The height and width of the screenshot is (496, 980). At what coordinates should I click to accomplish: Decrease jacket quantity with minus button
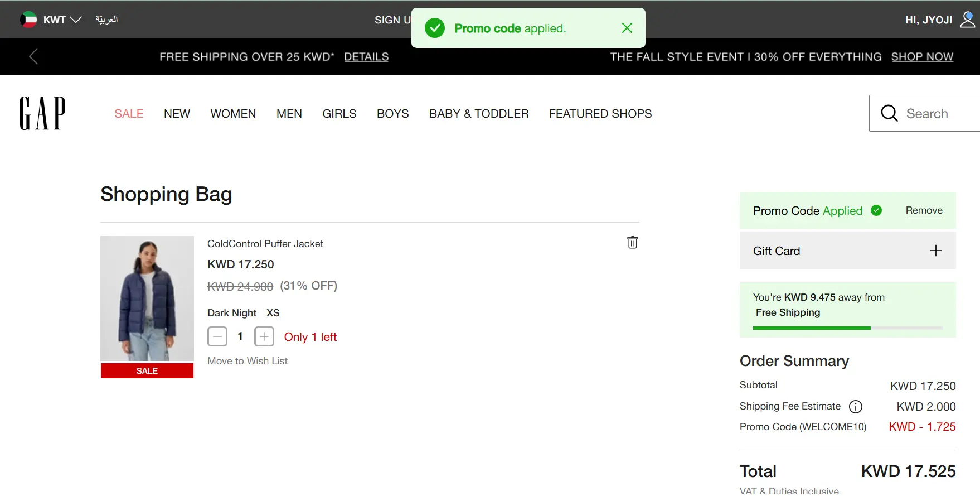coord(217,336)
